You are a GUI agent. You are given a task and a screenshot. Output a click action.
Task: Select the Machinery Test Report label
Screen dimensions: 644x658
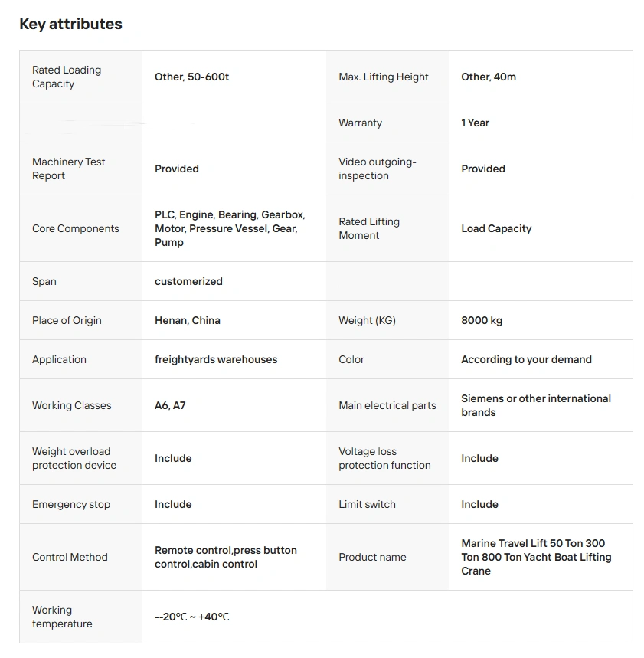(x=69, y=169)
